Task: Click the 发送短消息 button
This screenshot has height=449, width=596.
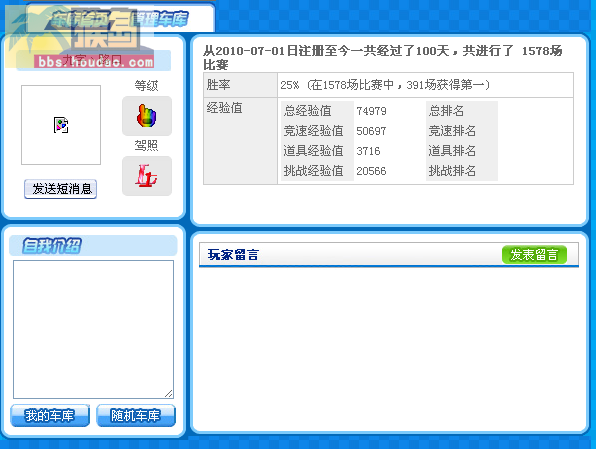Action: pyautogui.click(x=60, y=189)
